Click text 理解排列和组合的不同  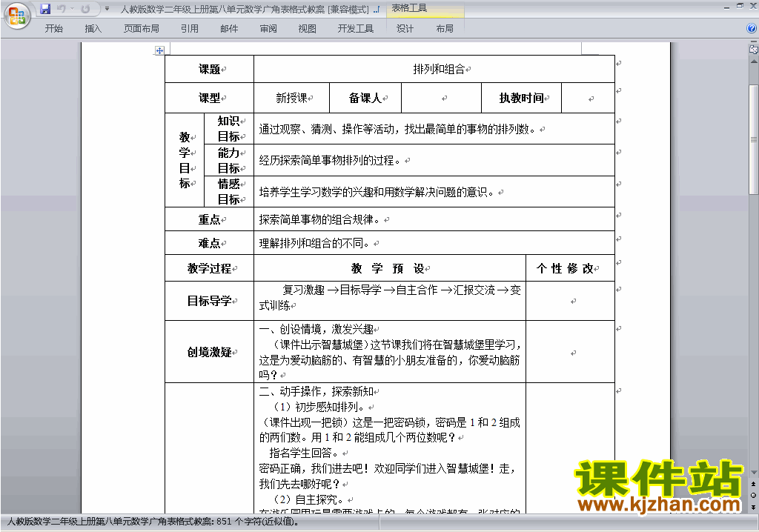pos(314,243)
